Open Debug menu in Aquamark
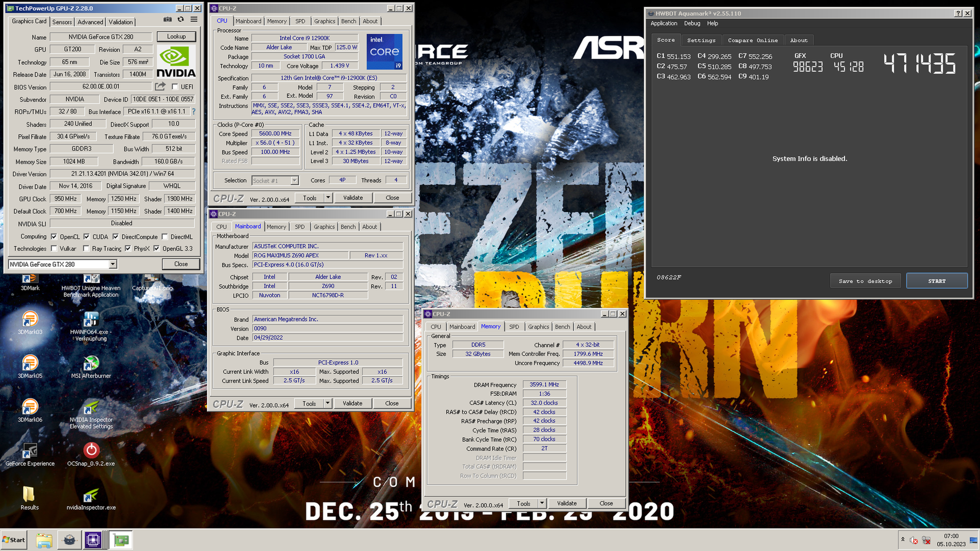 (692, 23)
